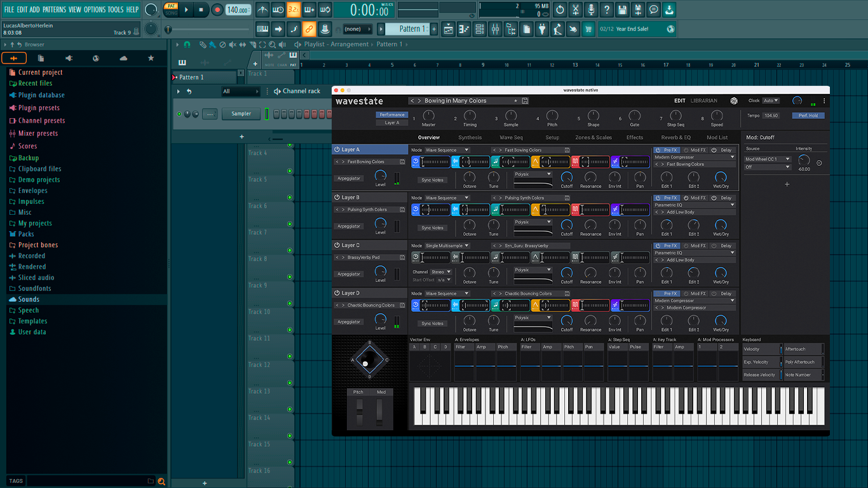Open the chat bubble icon in the toolbar
This screenshot has height=488, width=868.
[x=654, y=10]
